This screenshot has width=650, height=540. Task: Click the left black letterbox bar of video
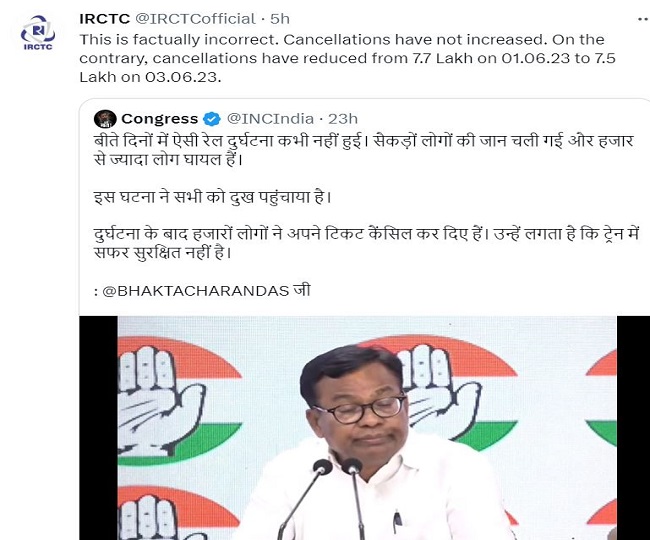98,428
